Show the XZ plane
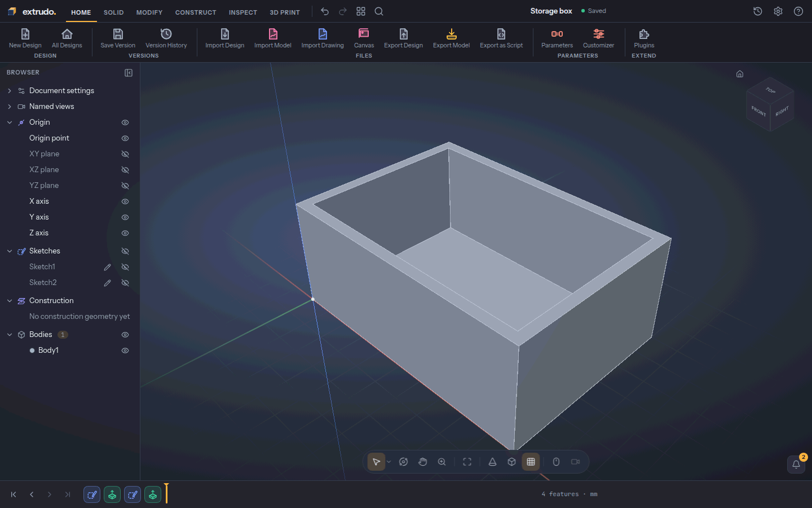Viewport: 812px width, 508px height. click(x=125, y=170)
